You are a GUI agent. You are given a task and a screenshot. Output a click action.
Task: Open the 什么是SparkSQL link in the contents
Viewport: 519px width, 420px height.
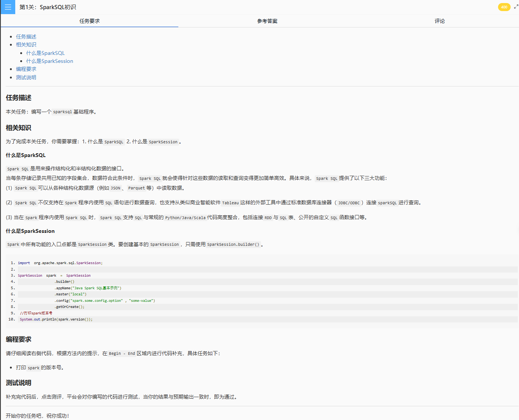point(45,53)
